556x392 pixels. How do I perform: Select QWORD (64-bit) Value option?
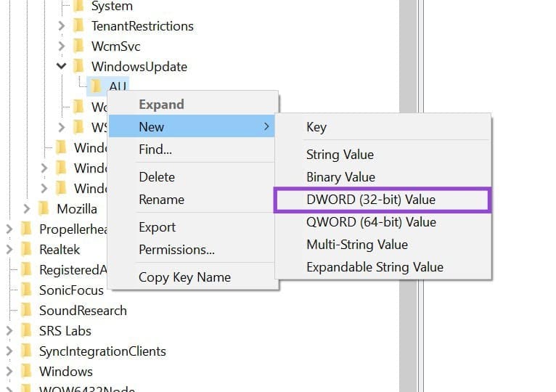tap(371, 222)
